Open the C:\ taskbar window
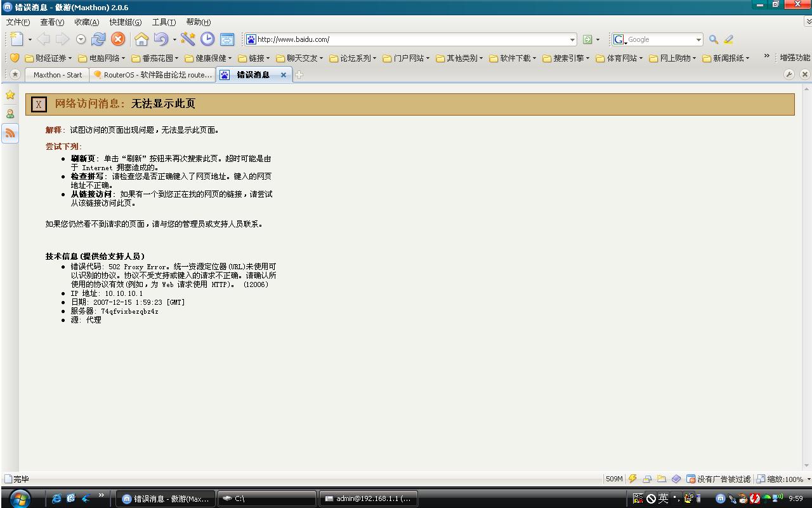812x508 pixels. (266, 498)
